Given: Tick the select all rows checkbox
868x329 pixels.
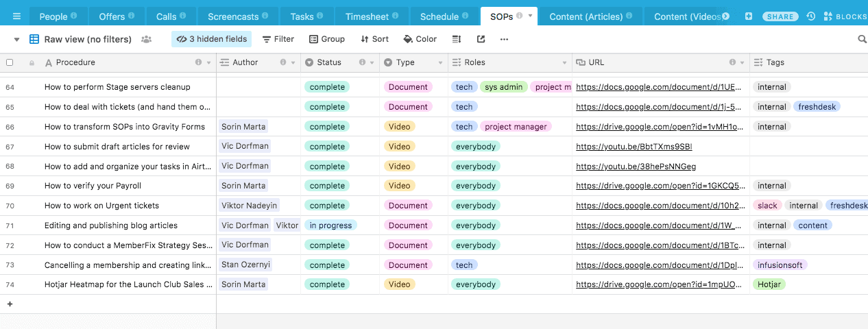Looking at the screenshot, I should 10,62.
